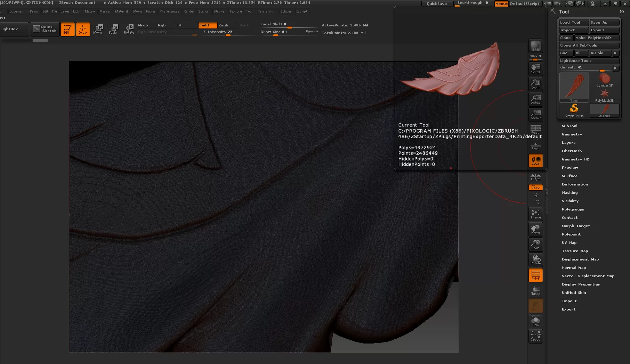The height and width of the screenshot is (364, 630).
Task: Click the BPR render icon
Action: point(535,46)
